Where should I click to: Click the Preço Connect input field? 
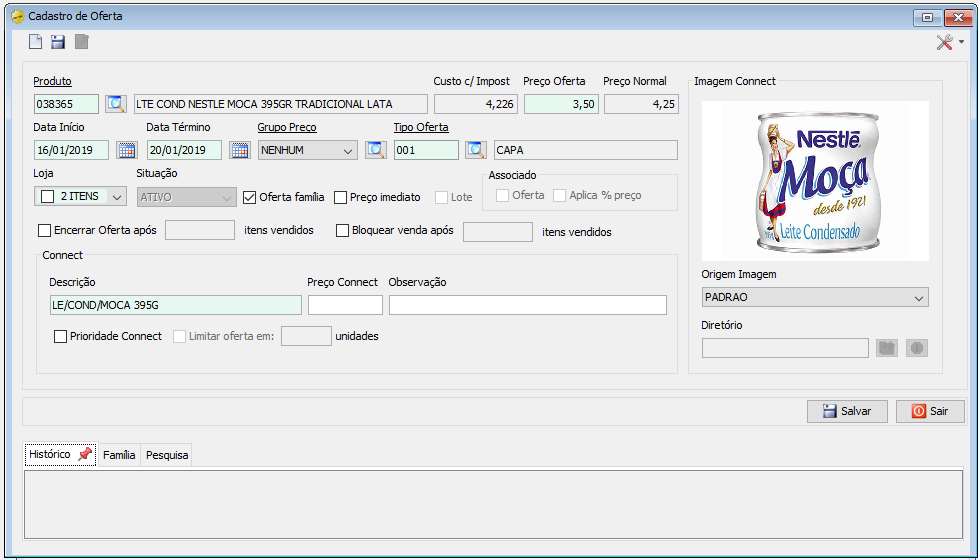coord(345,305)
